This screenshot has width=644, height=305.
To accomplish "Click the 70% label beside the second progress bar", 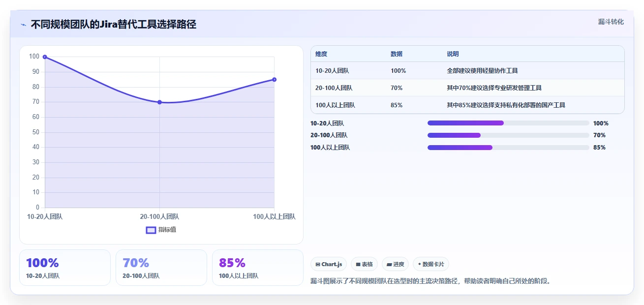I will point(599,135).
